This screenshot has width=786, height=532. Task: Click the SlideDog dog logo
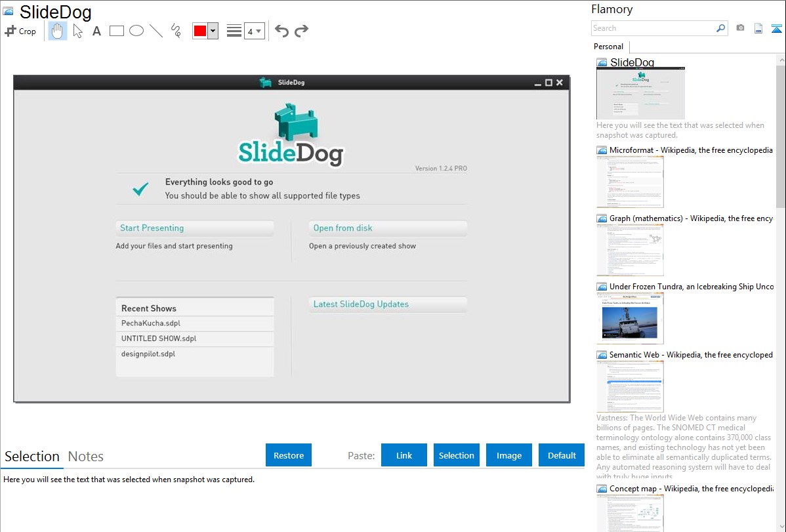point(296,122)
